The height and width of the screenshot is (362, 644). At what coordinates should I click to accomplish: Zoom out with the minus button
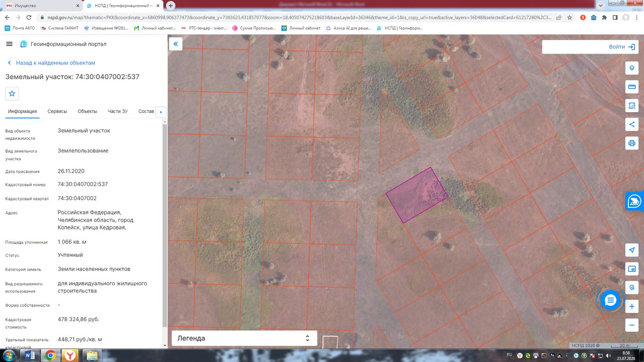point(632,325)
